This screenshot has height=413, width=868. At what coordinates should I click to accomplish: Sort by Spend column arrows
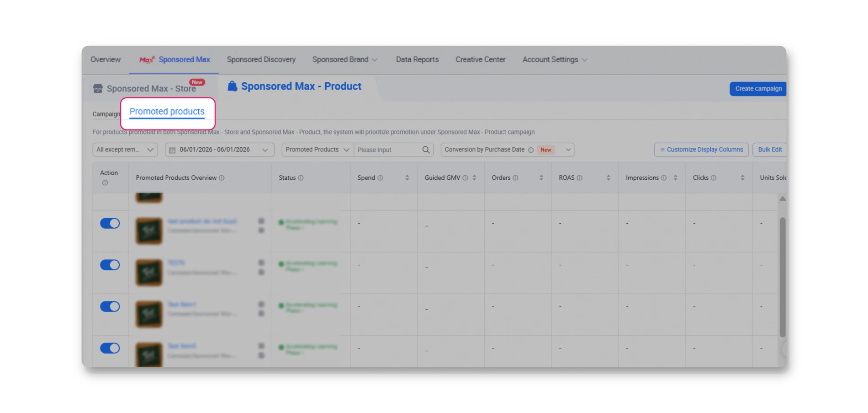407,178
